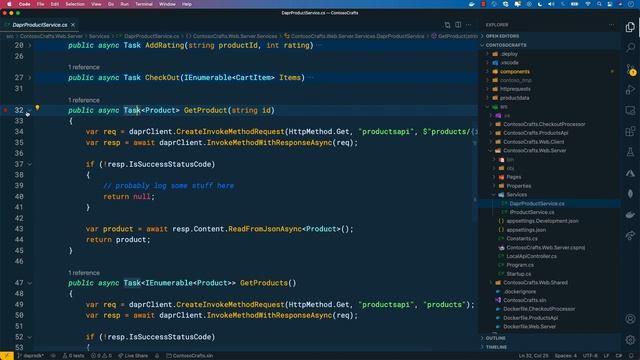Open the Selection menu
Image resolution: width=640 pixels, height=360 pixels.
tap(75, 4)
